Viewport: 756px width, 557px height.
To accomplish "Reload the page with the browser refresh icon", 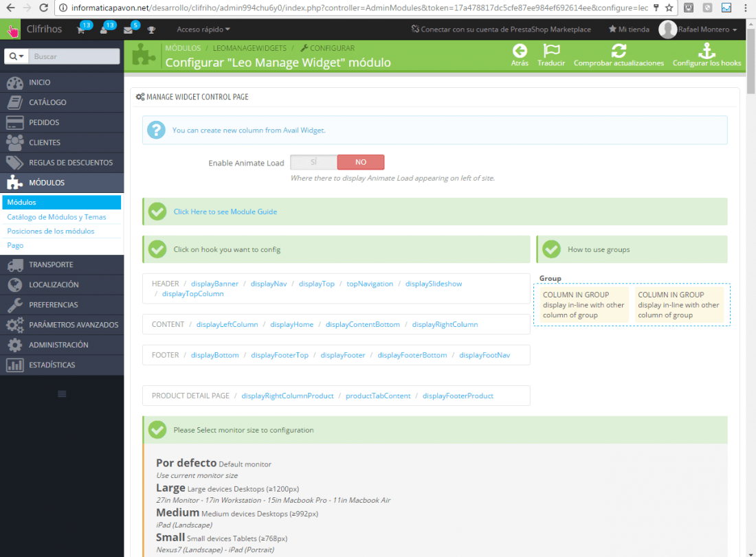I will click(43, 8).
